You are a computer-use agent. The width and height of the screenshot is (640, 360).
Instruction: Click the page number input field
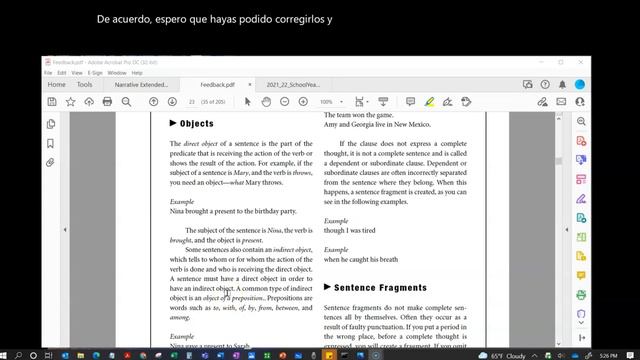[x=191, y=102]
